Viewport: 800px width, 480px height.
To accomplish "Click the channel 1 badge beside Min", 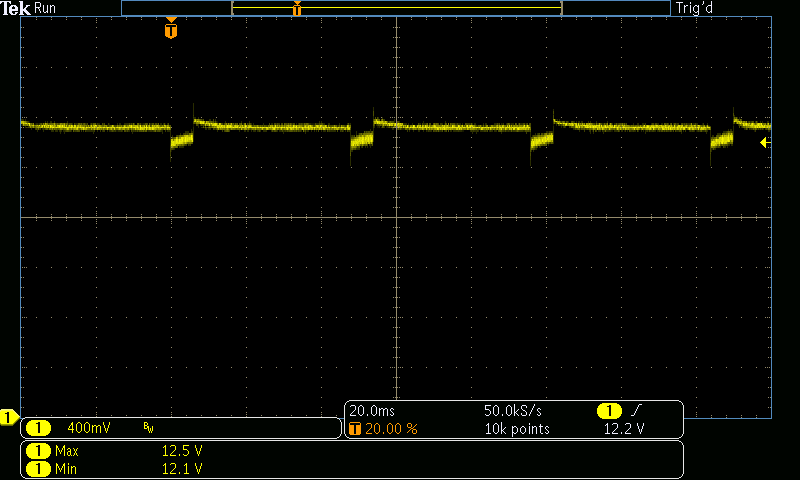I will click(x=38, y=469).
